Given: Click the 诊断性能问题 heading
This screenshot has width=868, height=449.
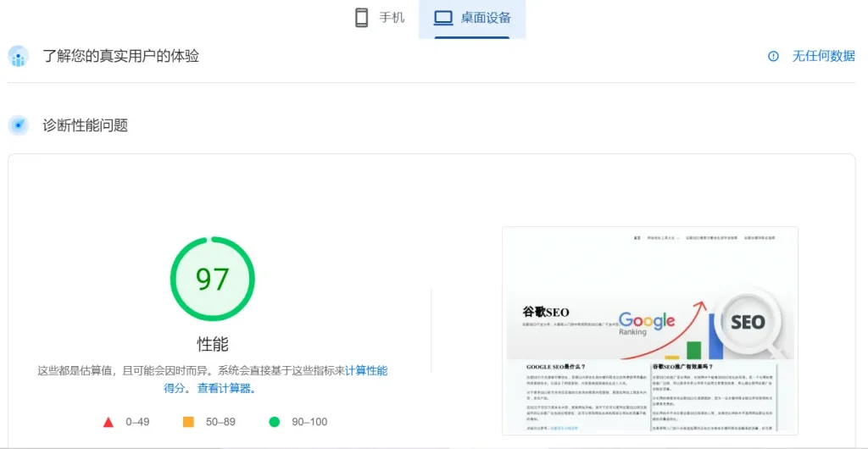Looking at the screenshot, I should 86,125.
